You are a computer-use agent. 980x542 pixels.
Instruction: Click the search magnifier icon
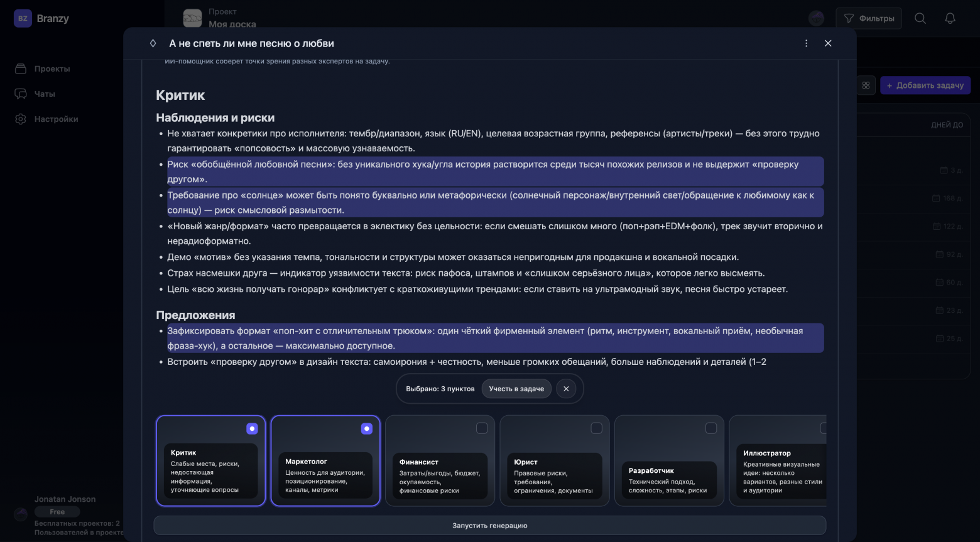point(920,18)
